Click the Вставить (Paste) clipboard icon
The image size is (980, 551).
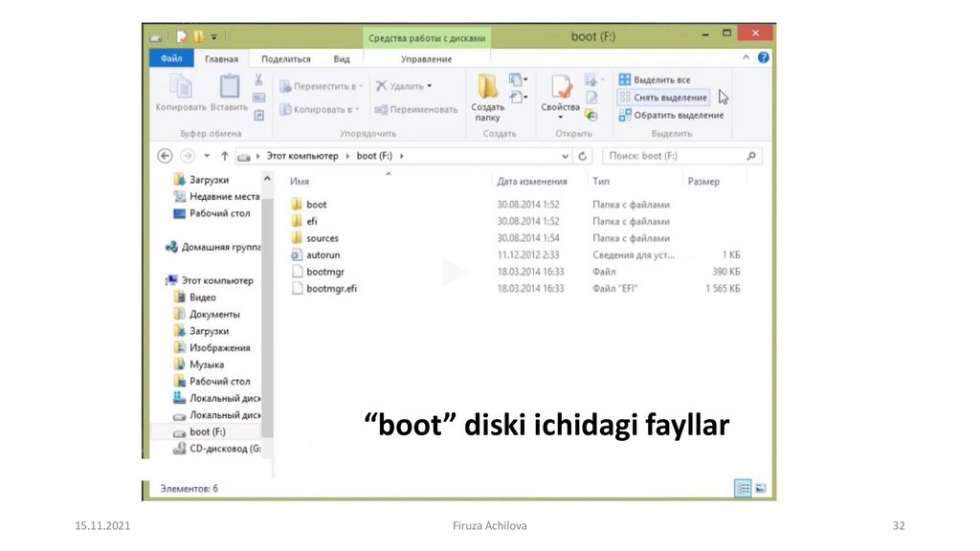(229, 86)
